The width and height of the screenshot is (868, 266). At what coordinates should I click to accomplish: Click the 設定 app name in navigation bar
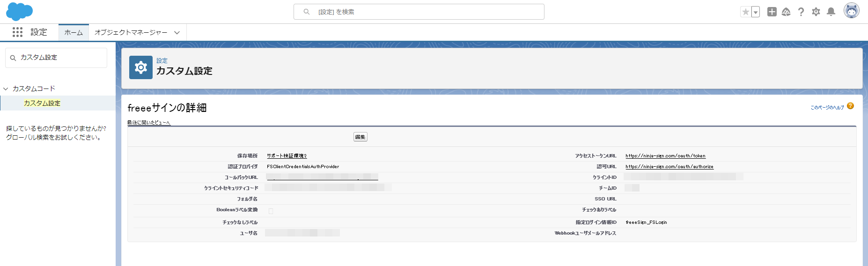(39, 32)
